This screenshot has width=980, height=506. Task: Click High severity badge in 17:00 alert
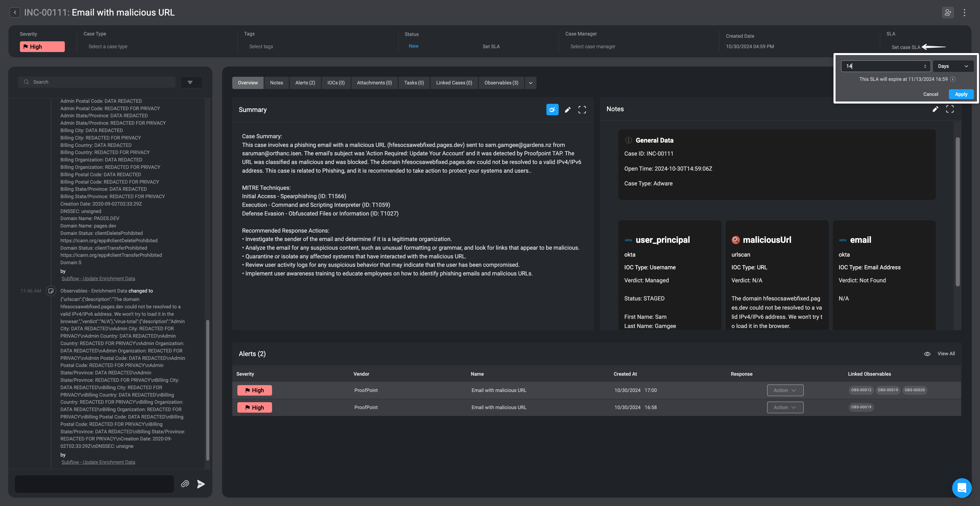point(254,390)
